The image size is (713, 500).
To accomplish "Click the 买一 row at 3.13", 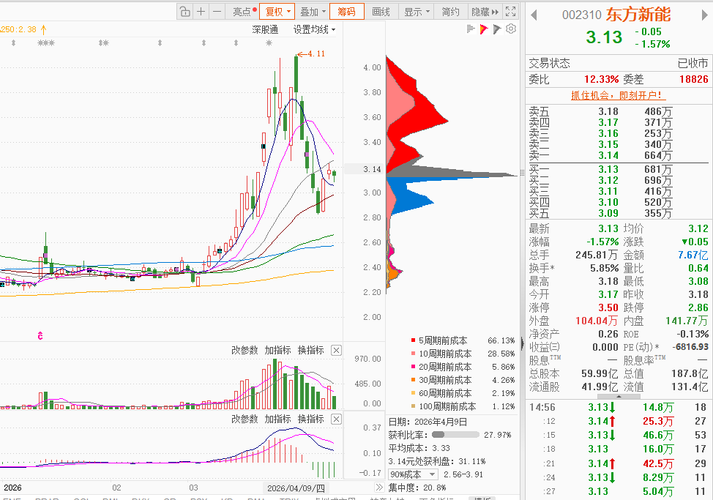I will pos(619,169).
